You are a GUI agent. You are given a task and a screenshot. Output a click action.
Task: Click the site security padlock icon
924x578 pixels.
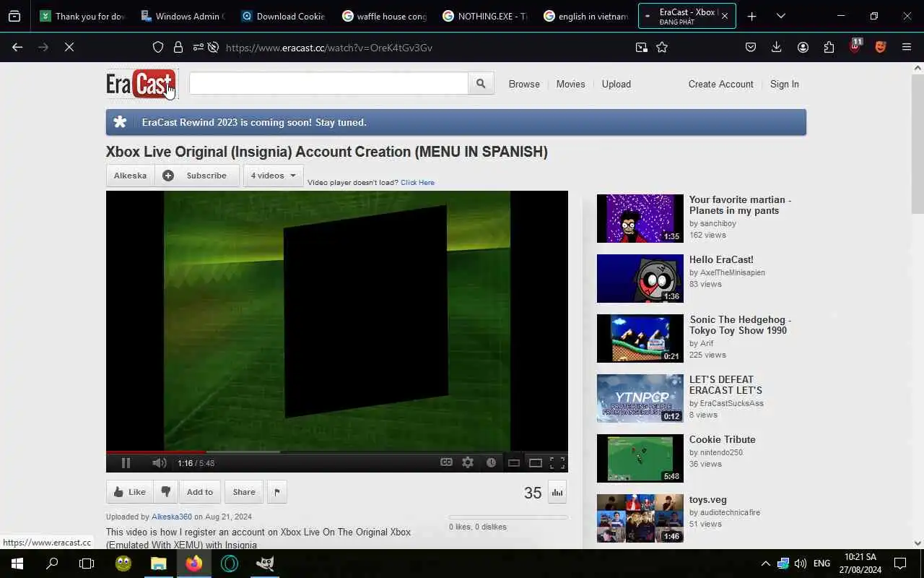tap(178, 47)
